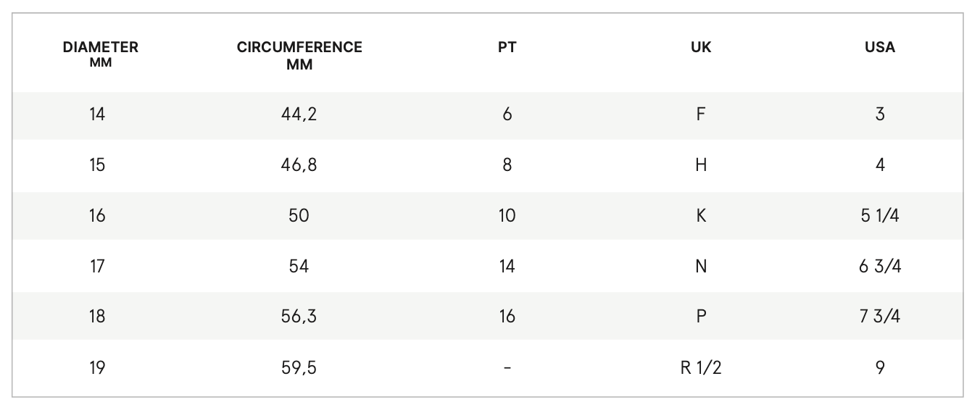Select the UK size F cell
980x413 pixels.
tap(701, 114)
